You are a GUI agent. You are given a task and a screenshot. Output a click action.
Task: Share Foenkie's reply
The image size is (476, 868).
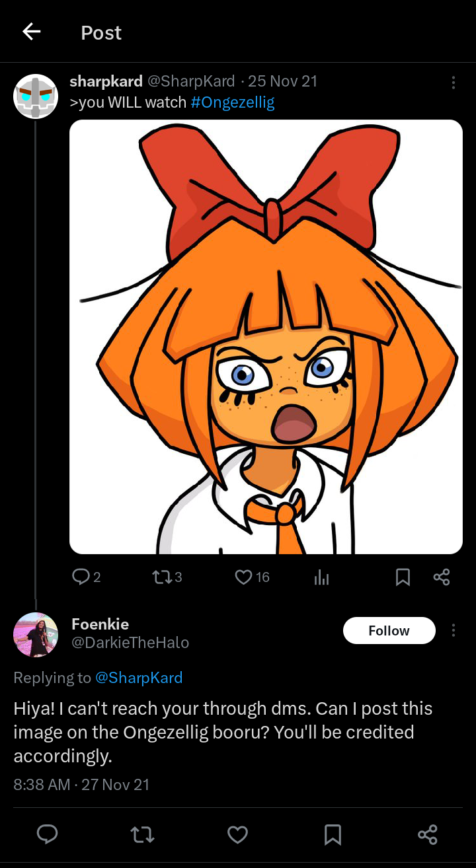click(428, 834)
